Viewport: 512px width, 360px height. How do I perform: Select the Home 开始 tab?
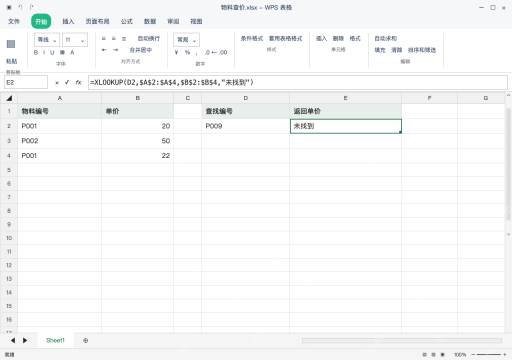41,22
